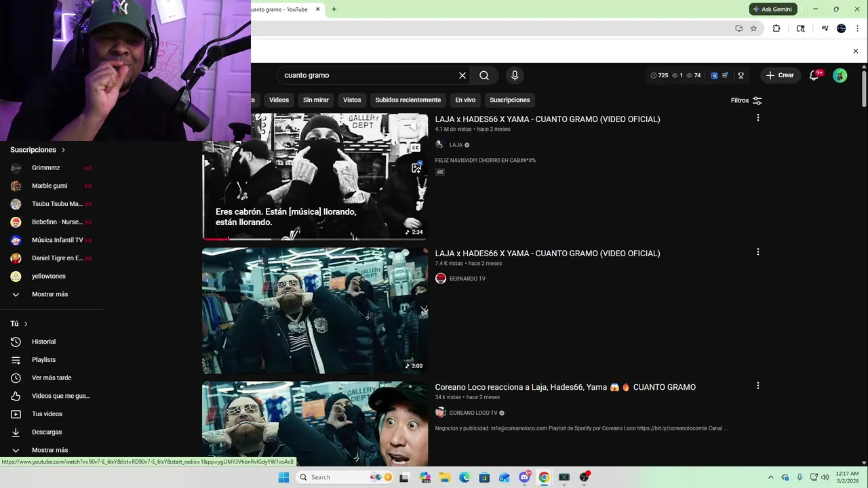The height and width of the screenshot is (488, 868).
Task: Open options for the Coreano Loco video
Action: (x=757, y=386)
